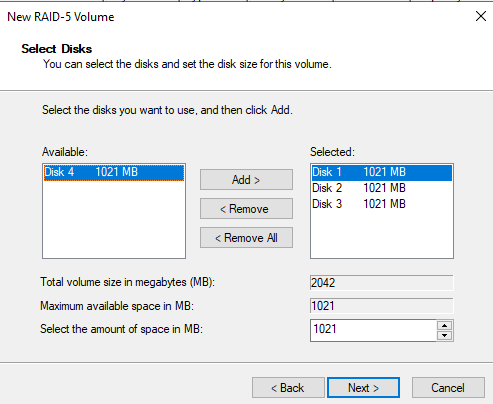Image resolution: width=493 pixels, height=404 pixels.
Task: Click the Next > button
Action: [363, 388]
